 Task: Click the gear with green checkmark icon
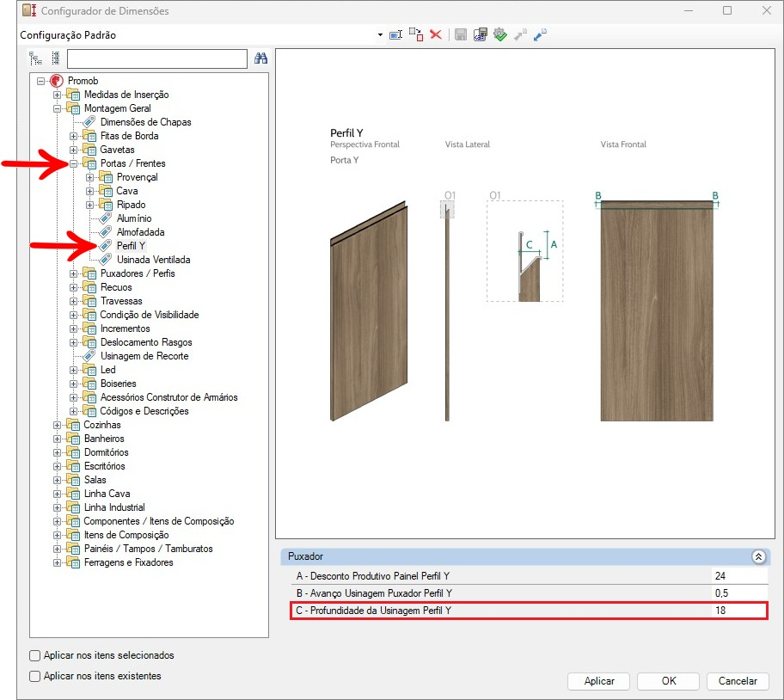500,35
